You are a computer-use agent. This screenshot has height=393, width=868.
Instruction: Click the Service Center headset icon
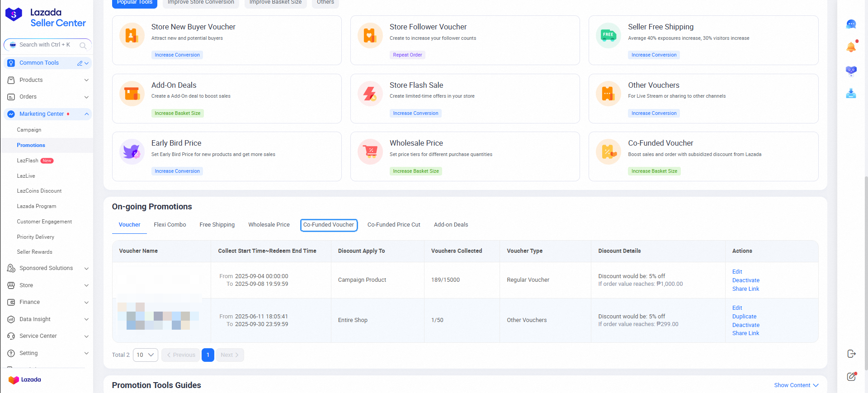pyautogui.click(x=11, y=336)
